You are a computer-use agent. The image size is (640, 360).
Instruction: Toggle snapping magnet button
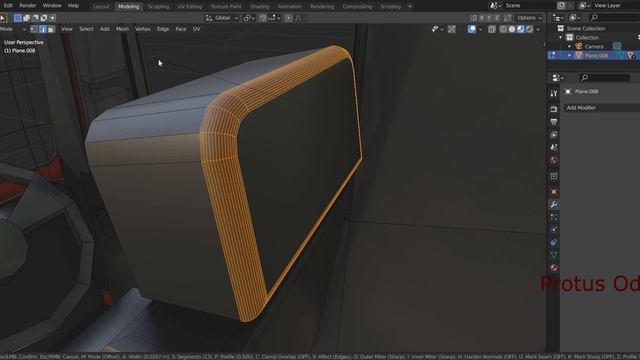coord(263,18)
